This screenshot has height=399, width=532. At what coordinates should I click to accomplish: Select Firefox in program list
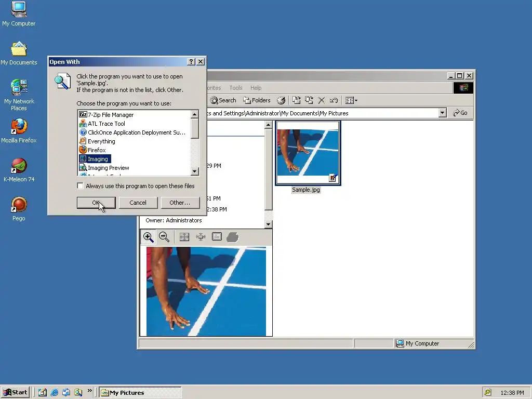tap(92, 150)
